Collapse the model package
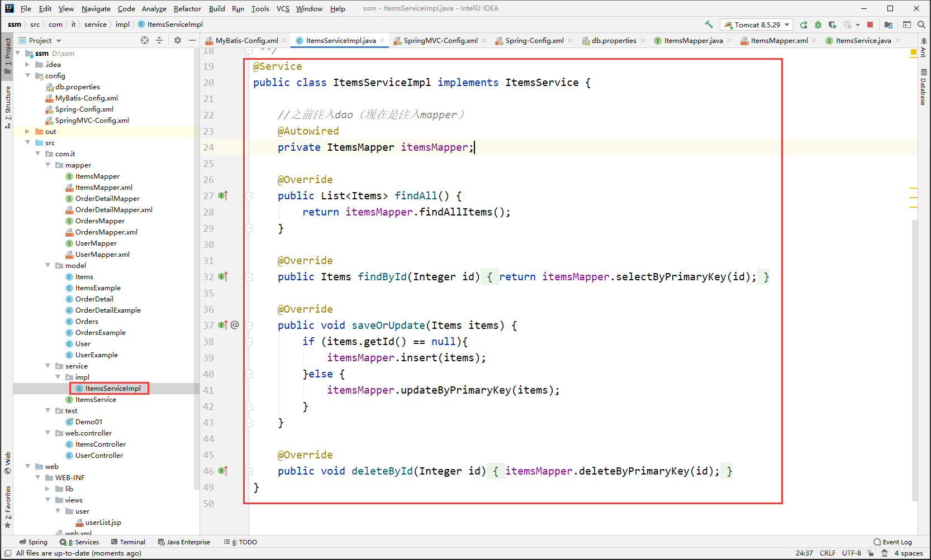The height and width of the screenshot is (560, 931). pyautogui.click(x=47, y=265)
